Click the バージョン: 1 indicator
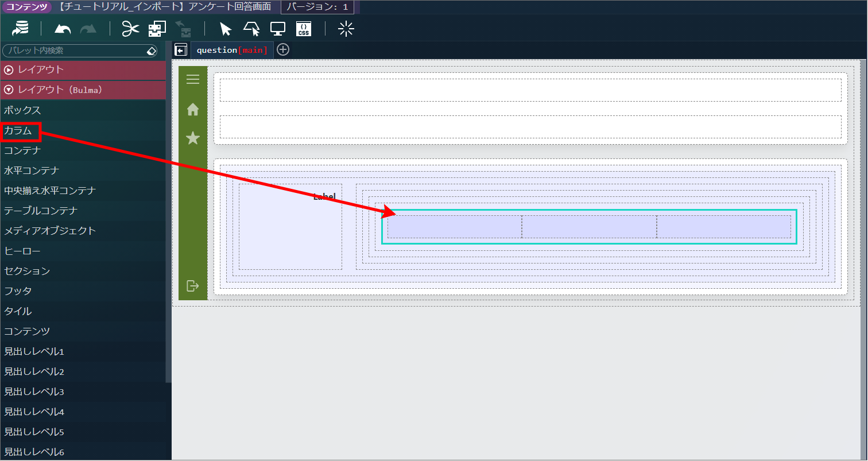The width and height of the screenshot is (868, 461). 317,7
